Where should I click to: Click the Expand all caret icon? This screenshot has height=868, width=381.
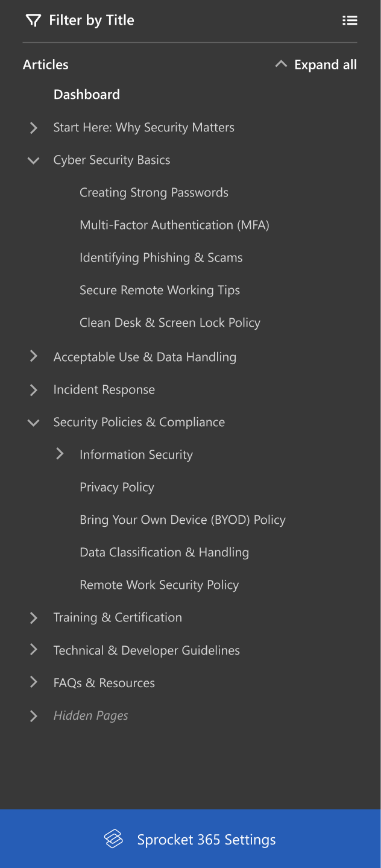point(280,64)
